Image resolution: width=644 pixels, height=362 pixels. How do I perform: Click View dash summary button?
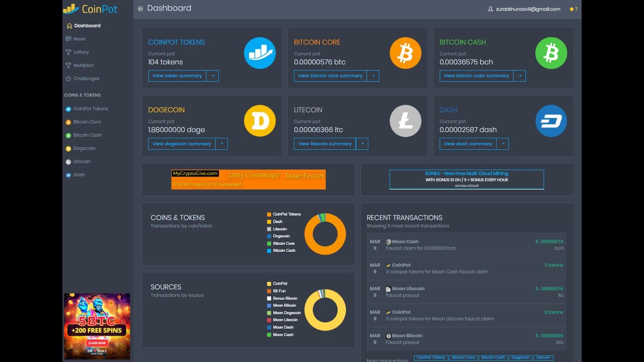click(x=468, y=144)
